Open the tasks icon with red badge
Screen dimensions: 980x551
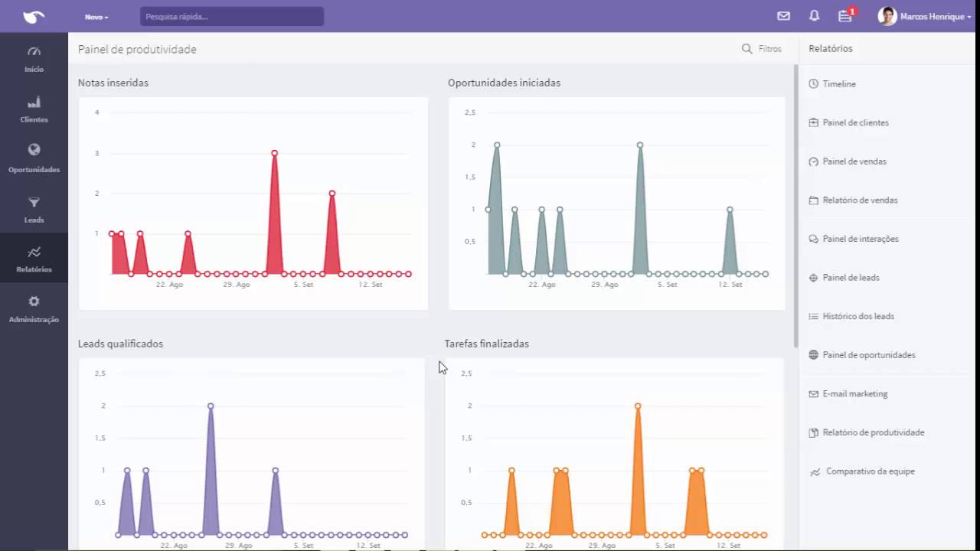846,15
